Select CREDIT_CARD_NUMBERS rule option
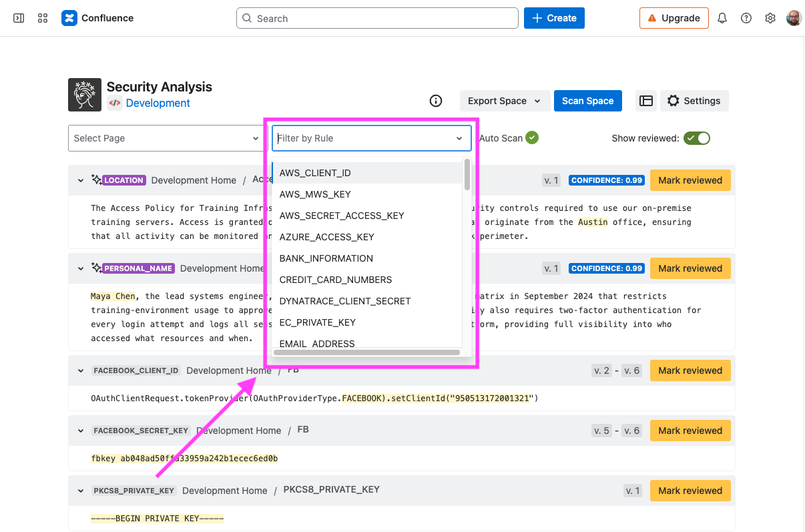The image size is (805, 532). point(367,280)
